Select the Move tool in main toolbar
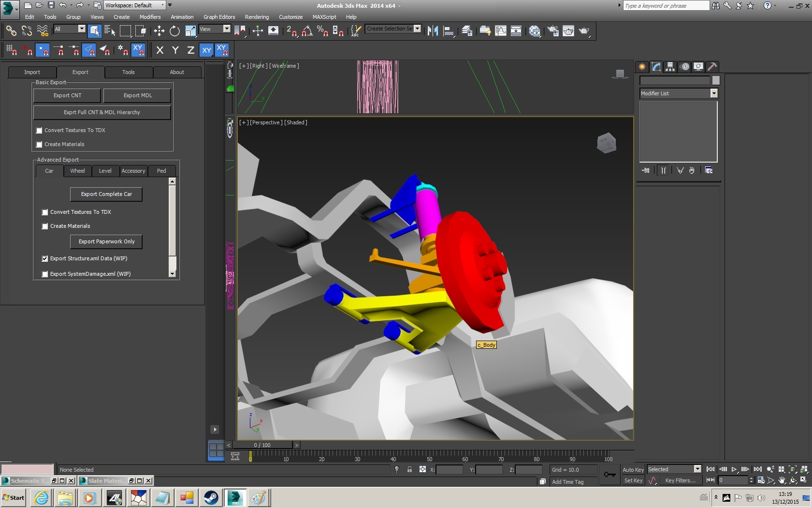 click(159, 31)
